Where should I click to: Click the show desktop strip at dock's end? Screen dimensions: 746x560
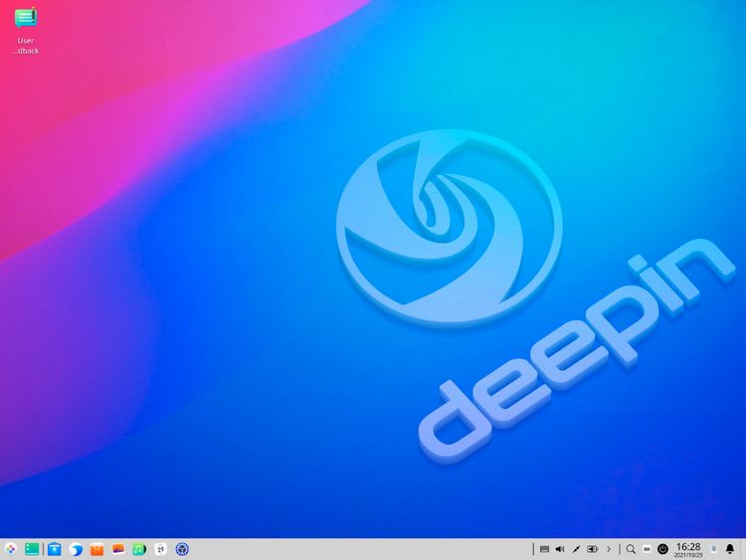pyautogui.click(x=743, y=549)
